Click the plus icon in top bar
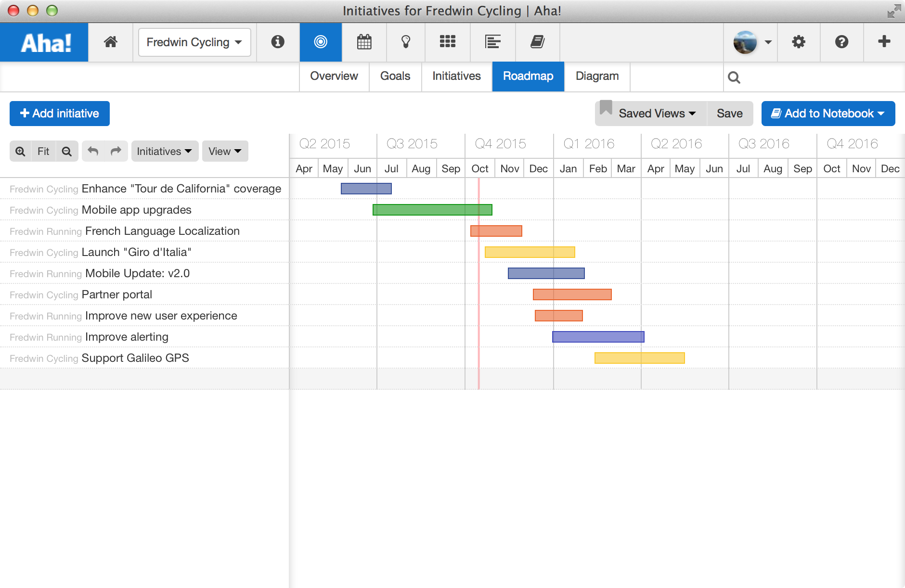The height and width of the screenshot is (588, 905). pyautogui.click(x=884, y=42)
